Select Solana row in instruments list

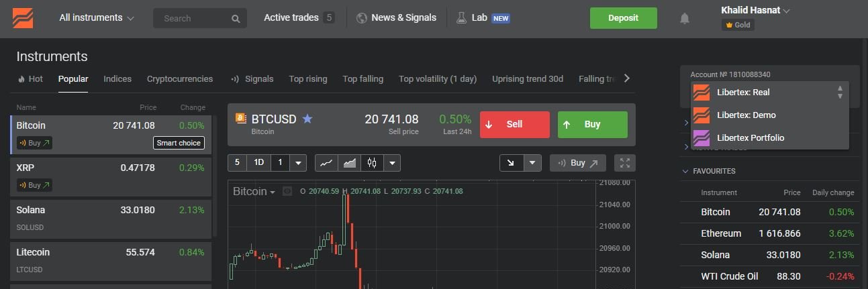[x=110, y=219]
